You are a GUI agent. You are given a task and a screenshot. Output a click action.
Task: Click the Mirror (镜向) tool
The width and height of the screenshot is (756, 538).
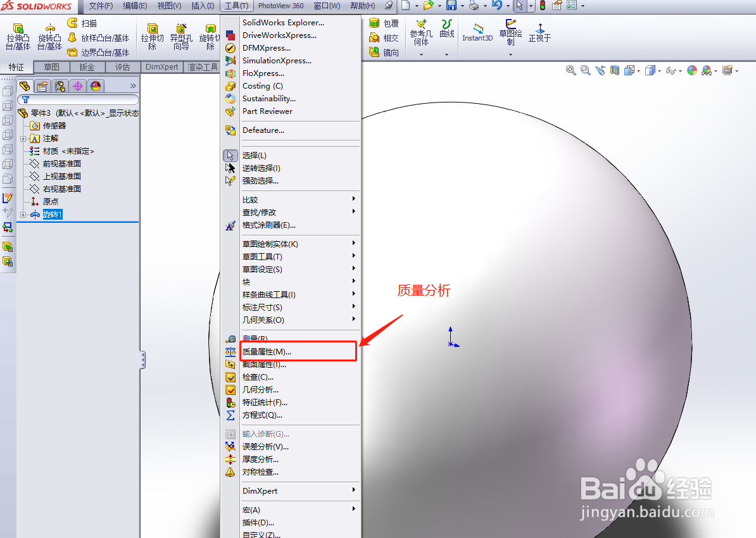(384, 52)
